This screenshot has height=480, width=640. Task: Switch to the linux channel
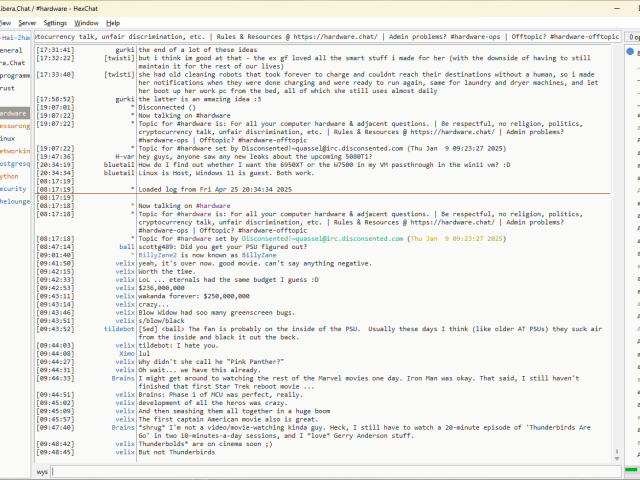(x=8, y=138)
